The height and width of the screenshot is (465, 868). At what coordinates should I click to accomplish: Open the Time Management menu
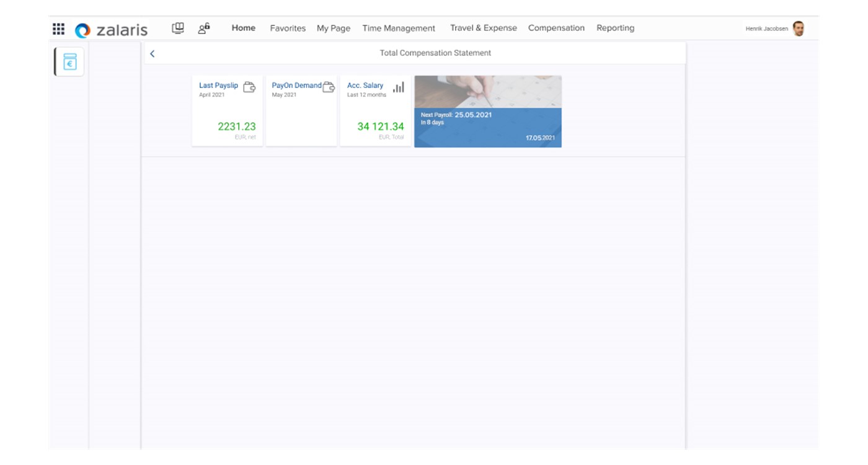click(399, 28)
